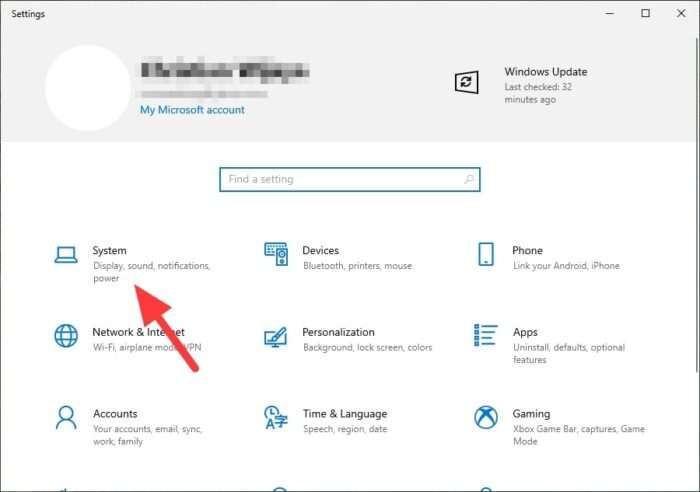This screenshot has width=700, height=492.
Task: Click 'Link your Android, iPhone' description
Action: click(x=566, y=266)
